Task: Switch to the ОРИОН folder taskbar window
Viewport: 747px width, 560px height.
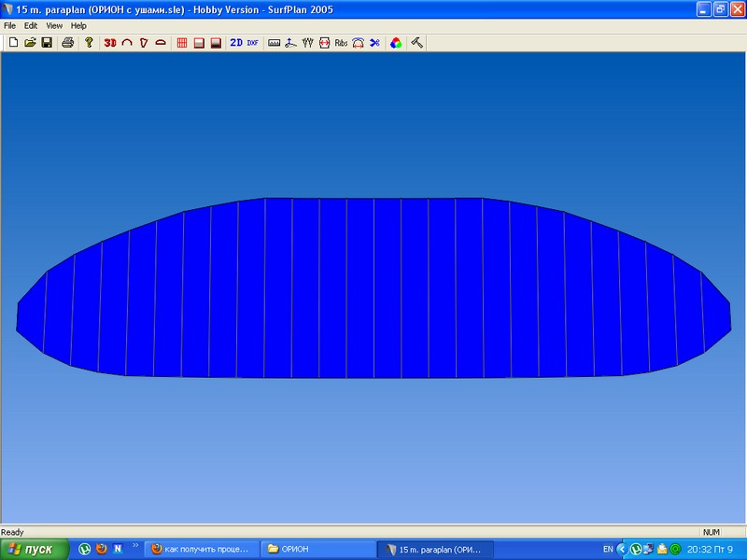Action: tap(317, 549)
